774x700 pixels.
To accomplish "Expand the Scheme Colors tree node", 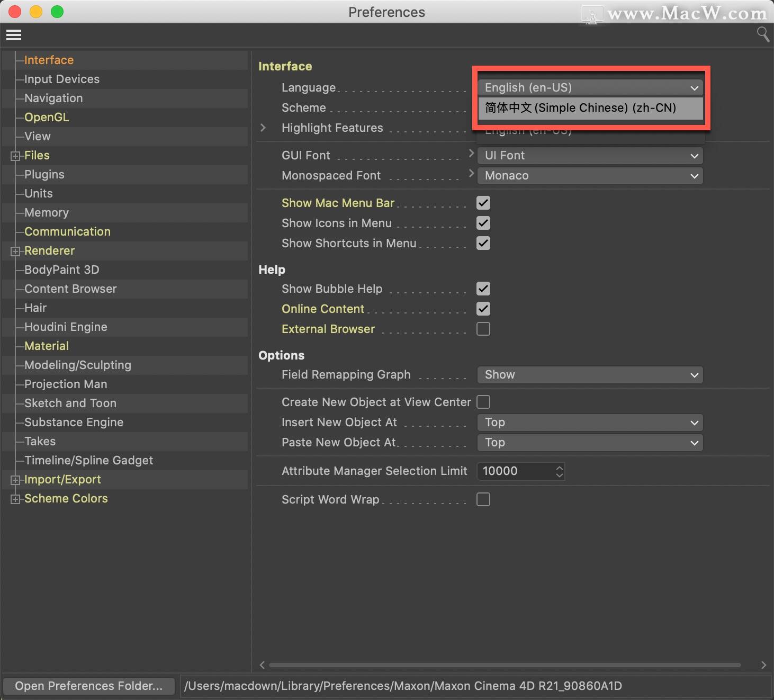I will 15,499.
